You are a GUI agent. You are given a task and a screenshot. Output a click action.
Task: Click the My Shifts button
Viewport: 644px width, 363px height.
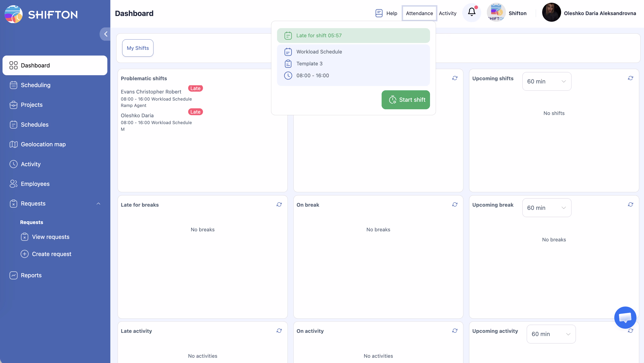137,48
